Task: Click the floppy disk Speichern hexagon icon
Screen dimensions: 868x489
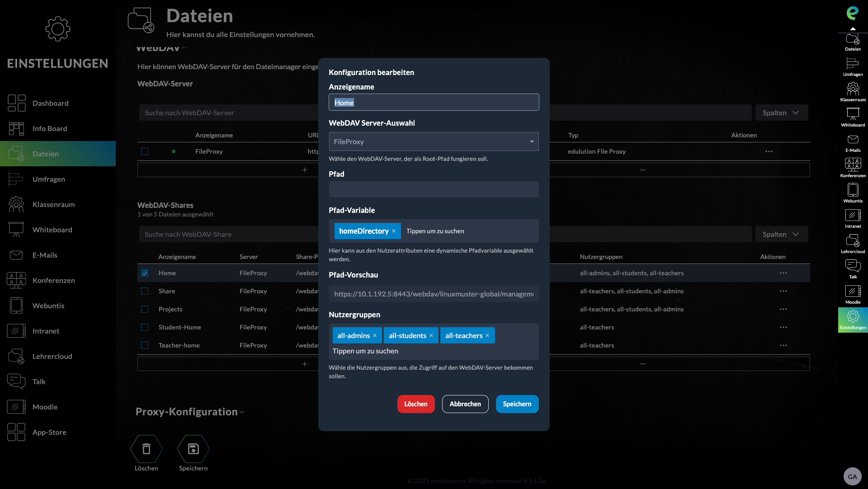Action: (x=193, y=449)
